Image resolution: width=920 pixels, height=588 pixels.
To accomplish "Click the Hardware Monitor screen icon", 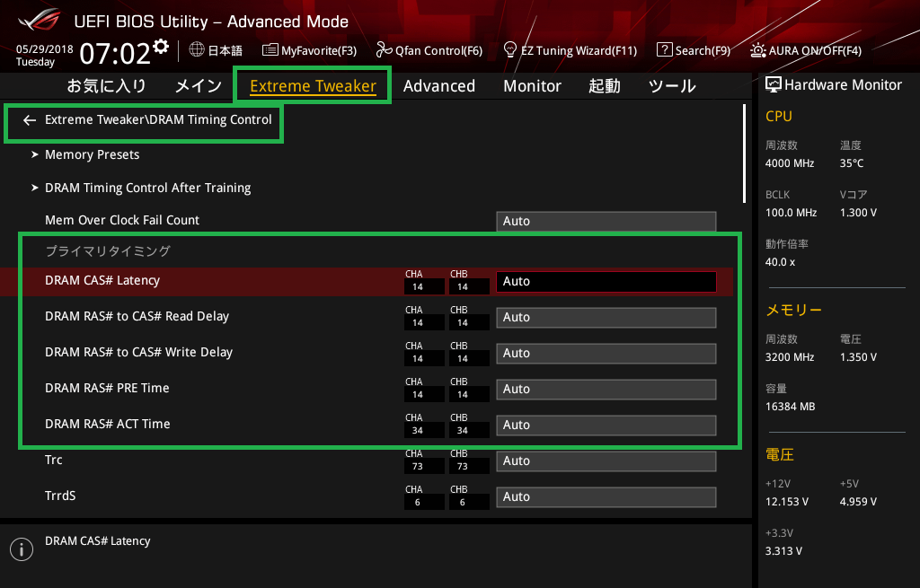I will pos(774,85).
